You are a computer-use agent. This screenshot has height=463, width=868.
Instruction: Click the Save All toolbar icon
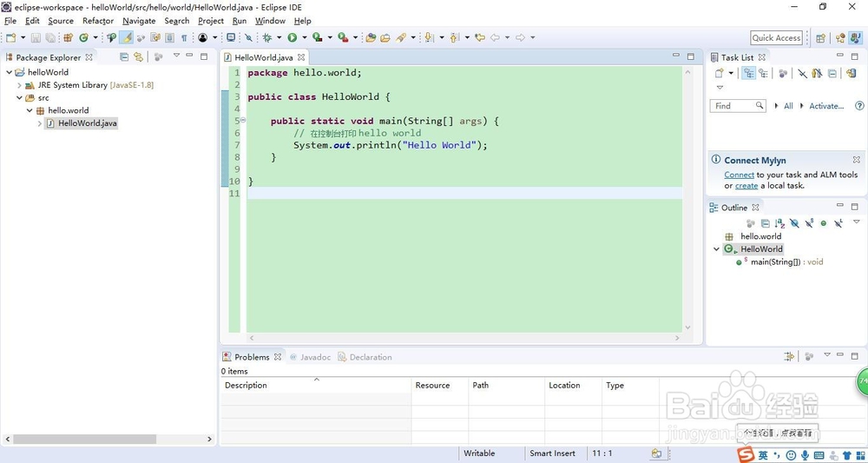[50, 37]
